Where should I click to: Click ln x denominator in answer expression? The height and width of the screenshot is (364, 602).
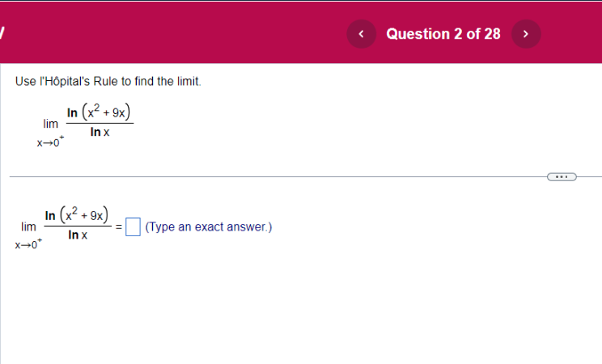(x=78, y=235)
